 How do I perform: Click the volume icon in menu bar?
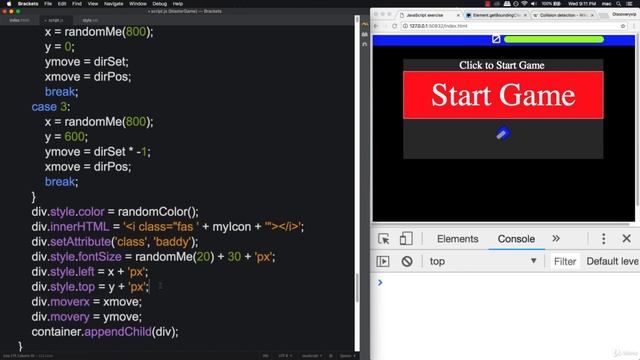tap(534, 4)
